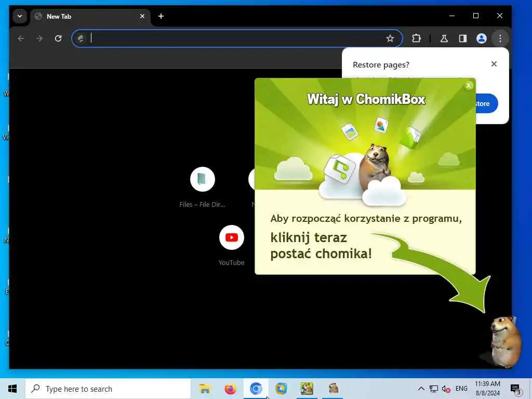Open the Windows Start menu

(12, 389)
